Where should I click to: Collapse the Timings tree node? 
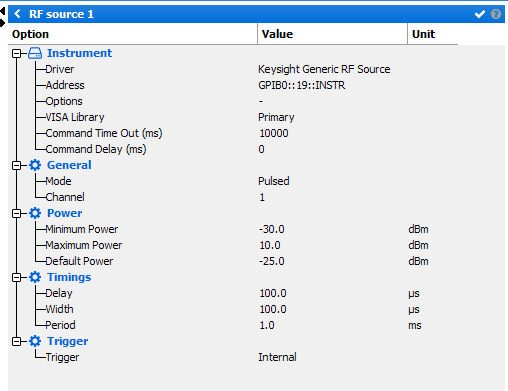coord(16,277)
